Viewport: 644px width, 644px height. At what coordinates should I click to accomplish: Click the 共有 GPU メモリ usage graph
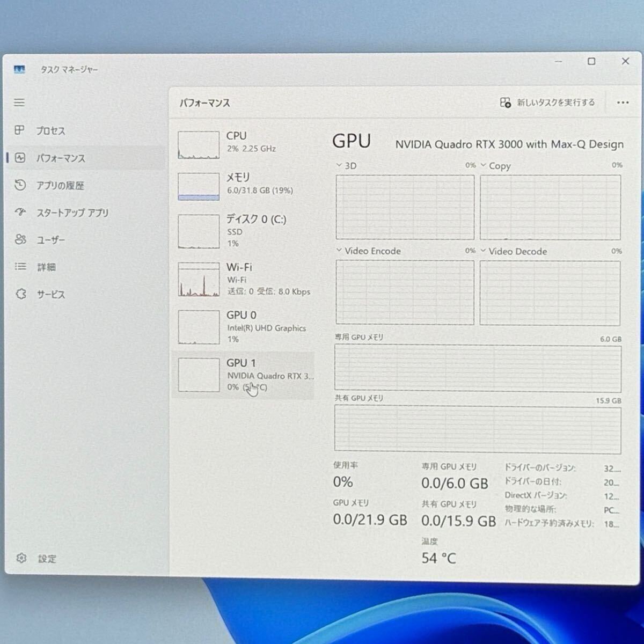point(478,429)
